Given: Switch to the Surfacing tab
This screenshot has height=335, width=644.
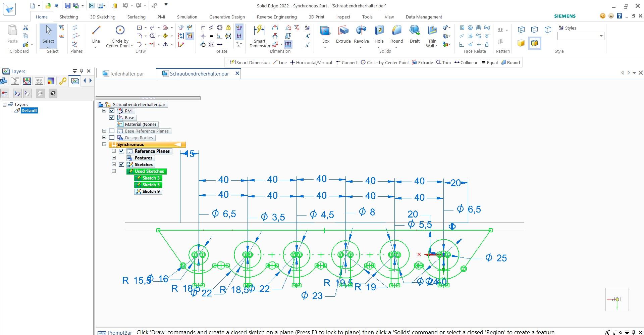Looking at the screenshot, I should click(136, 17).
